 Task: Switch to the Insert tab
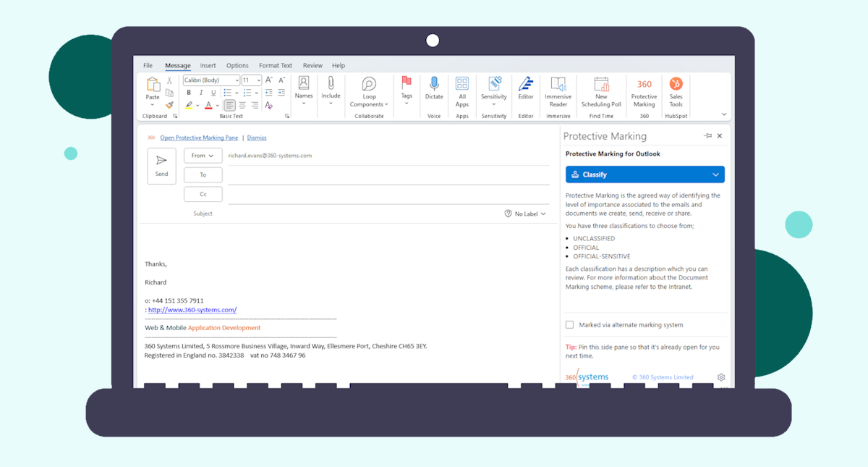pyautogui.click(x=208, y=65)
